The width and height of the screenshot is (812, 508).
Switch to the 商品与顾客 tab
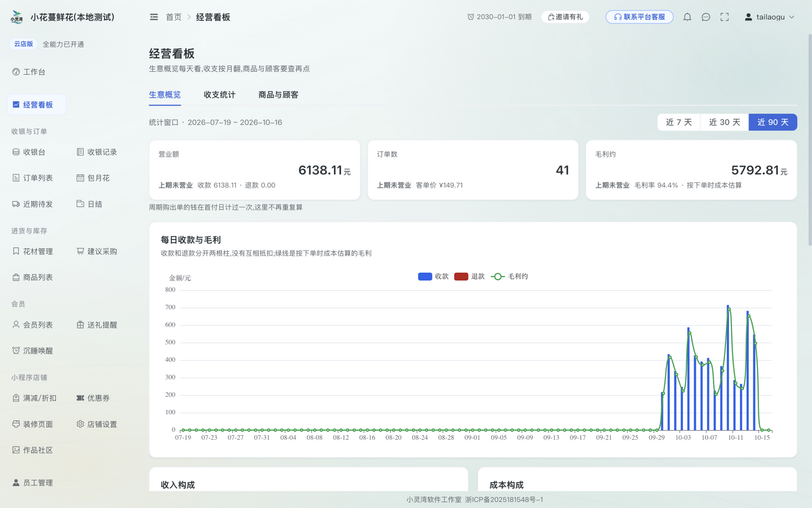coord(278,95)
